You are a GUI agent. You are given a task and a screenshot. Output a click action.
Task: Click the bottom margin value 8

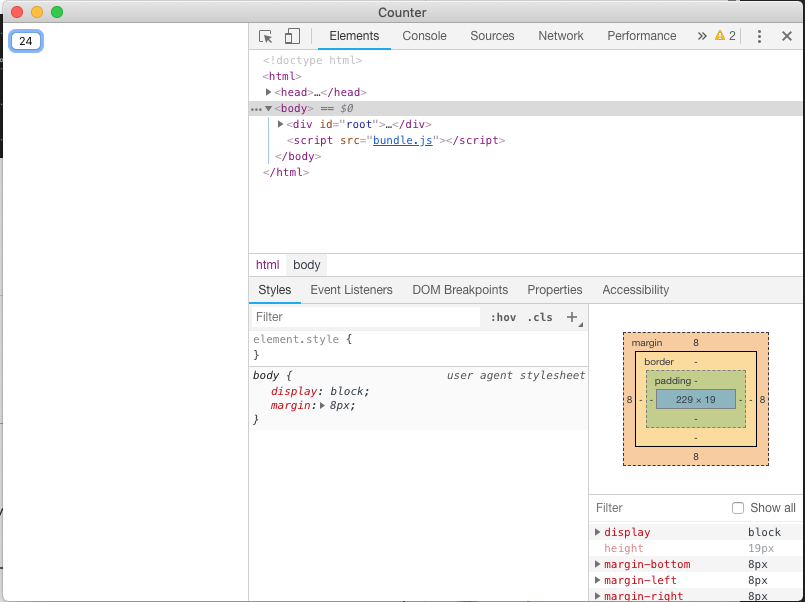coord(696,457)
